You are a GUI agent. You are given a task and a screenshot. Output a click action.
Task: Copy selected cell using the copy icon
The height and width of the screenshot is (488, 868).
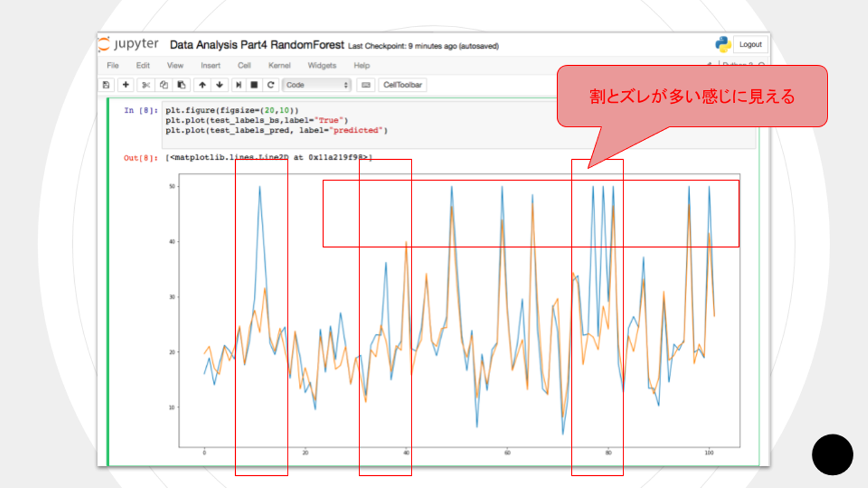click(163, 85)
